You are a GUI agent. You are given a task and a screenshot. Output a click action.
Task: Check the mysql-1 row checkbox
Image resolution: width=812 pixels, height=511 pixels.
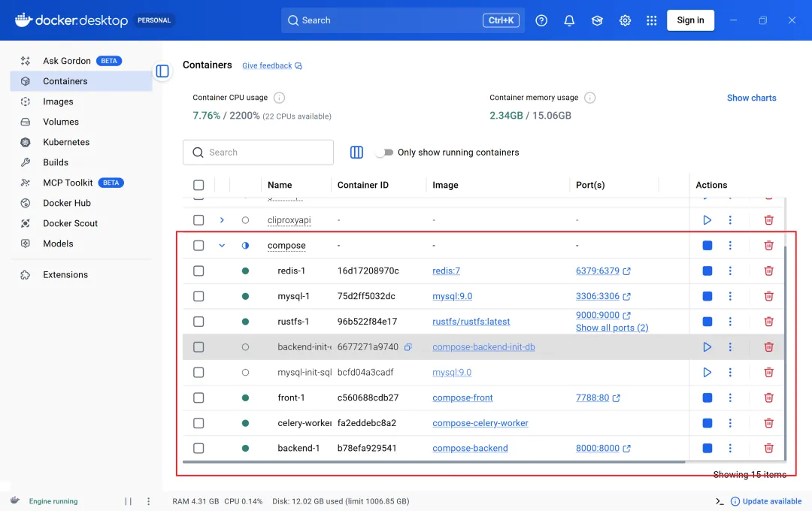(x=198, y=296)
